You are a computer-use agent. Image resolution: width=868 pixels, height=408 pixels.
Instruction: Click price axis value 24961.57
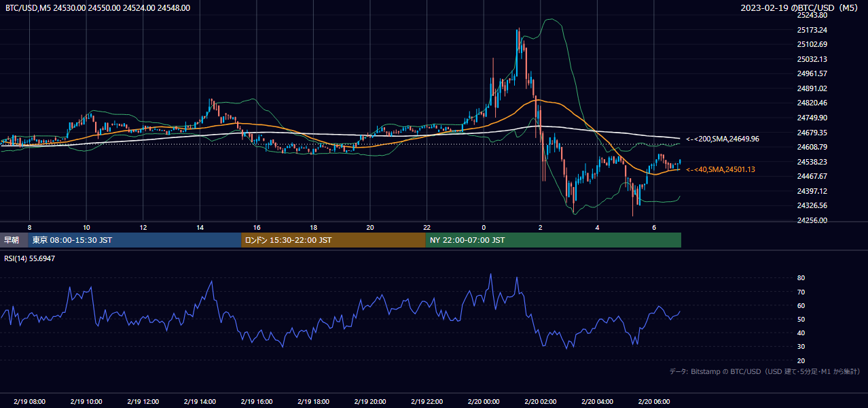click(812, 73)
